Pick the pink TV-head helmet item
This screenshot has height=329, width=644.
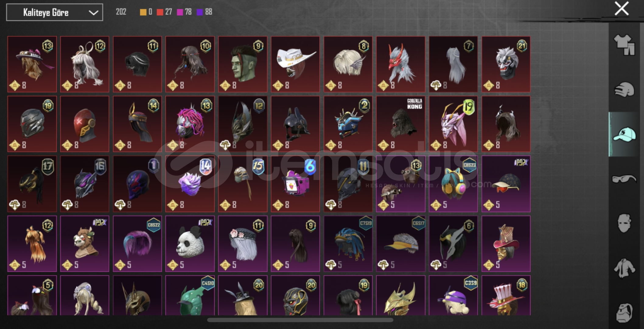tap(295, 184)
